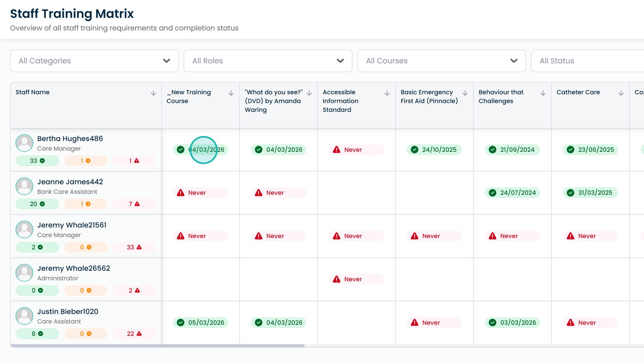Open the All Status filter
Image resolution: width=644 pixels, height=362 pixels.
click(x=588, y=61)
